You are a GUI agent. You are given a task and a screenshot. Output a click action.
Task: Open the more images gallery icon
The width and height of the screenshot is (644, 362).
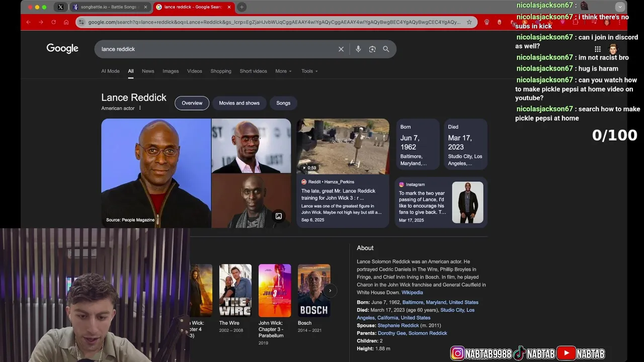278,216
